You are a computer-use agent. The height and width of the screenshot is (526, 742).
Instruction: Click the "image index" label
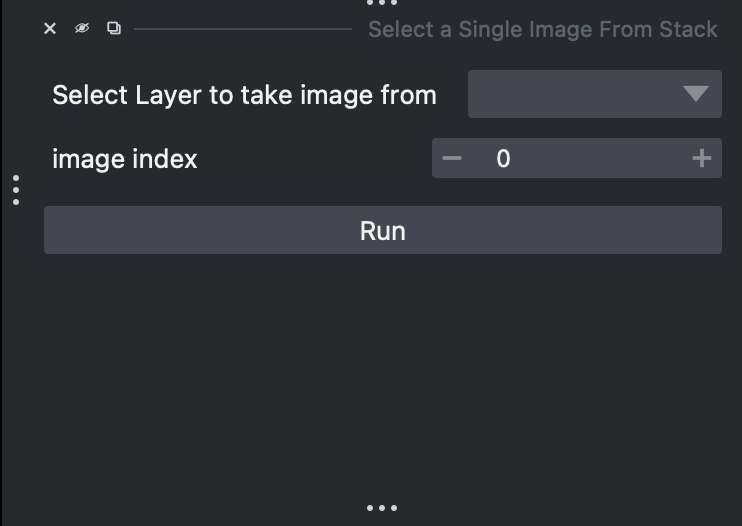(x=125, y=159)
